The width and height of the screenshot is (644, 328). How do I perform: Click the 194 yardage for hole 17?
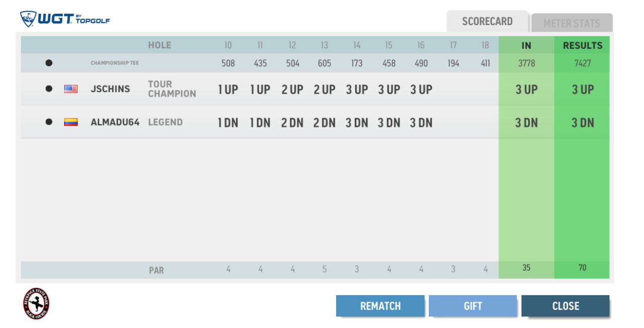click(x=453, y=63)
